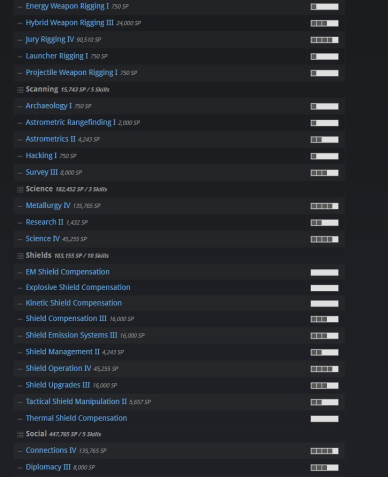Click the Shields group list icon
Screen dimensions: 388x477
point(20,256)
